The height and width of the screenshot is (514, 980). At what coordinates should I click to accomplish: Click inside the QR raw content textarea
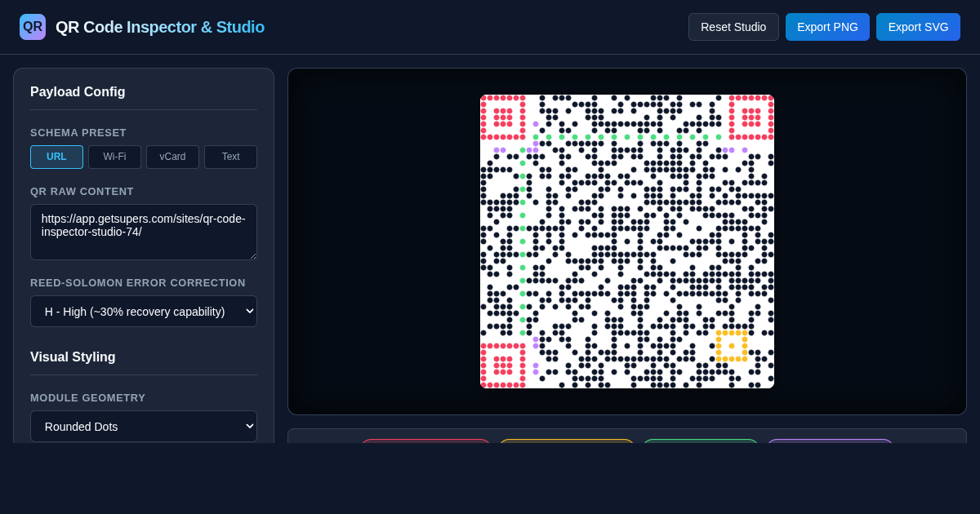click(x=144, y=232)
